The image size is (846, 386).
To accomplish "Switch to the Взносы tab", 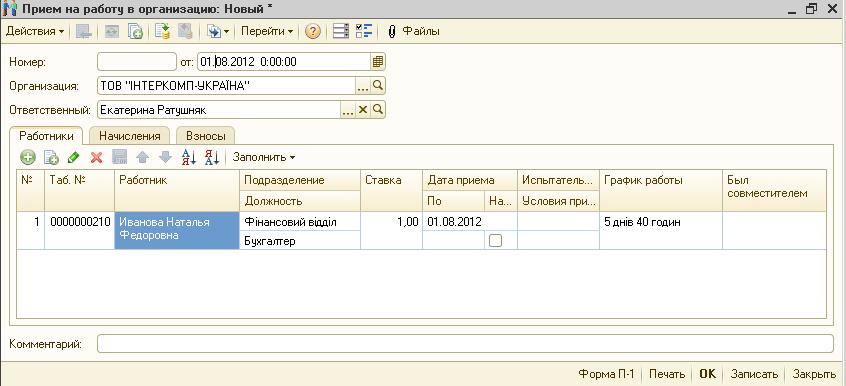I will tap(205, 136).
